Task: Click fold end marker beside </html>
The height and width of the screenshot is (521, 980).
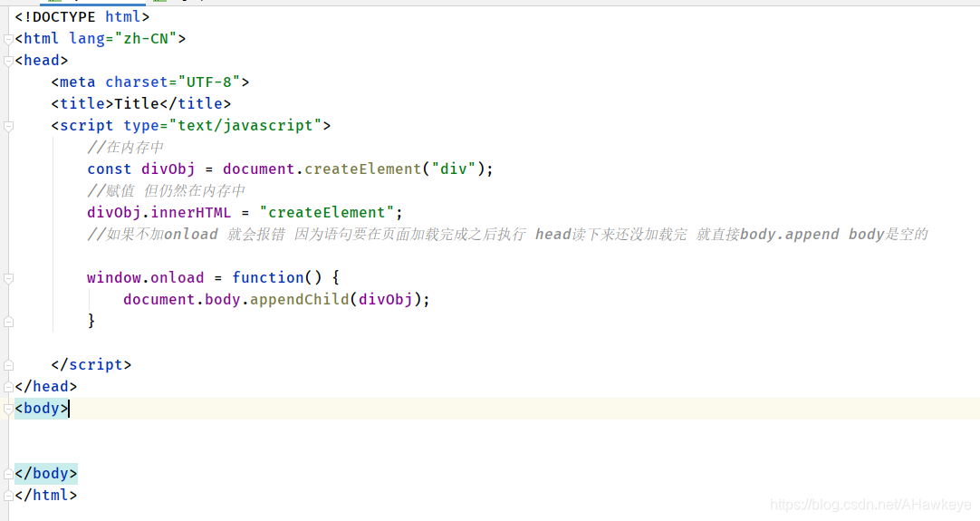Action: [x=8, y=496]
